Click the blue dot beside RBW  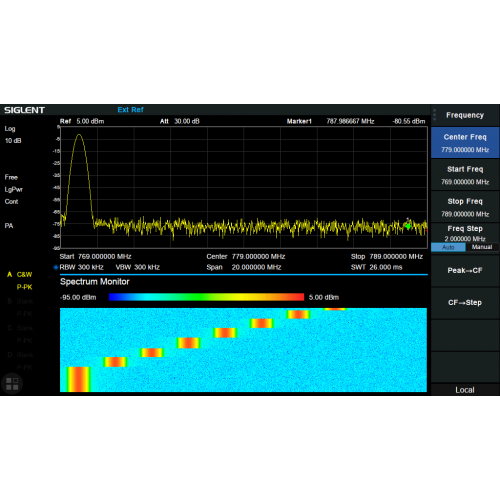click(56, 267)
